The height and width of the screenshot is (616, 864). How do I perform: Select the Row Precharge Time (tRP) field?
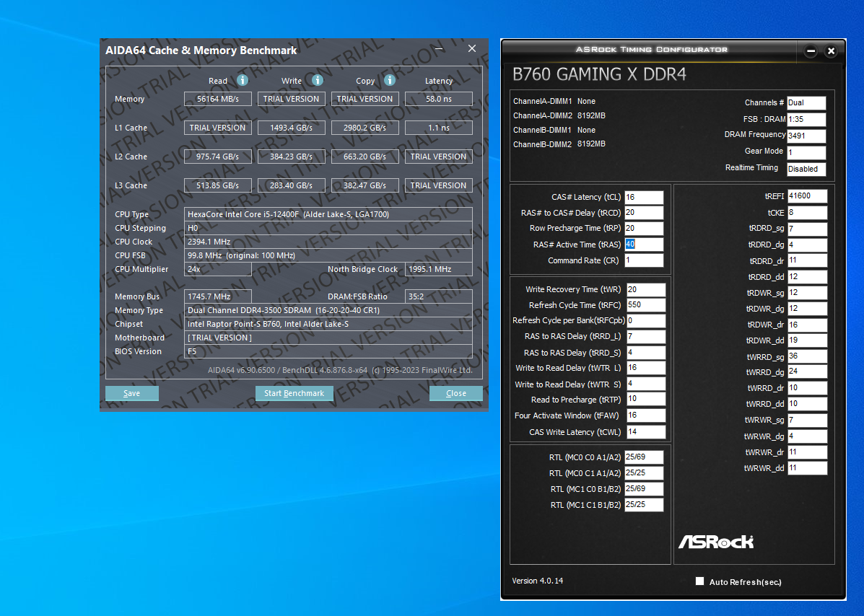click(x=644, y=229)
